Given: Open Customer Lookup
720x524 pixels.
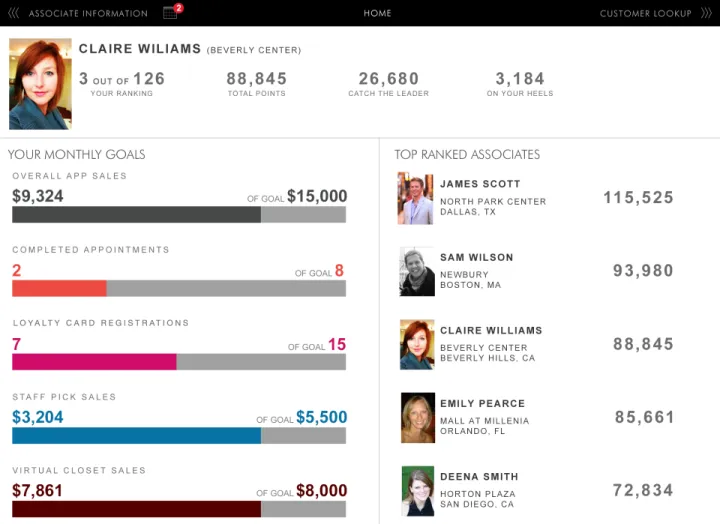Looking at the screenshot, I should pos(645,14).
